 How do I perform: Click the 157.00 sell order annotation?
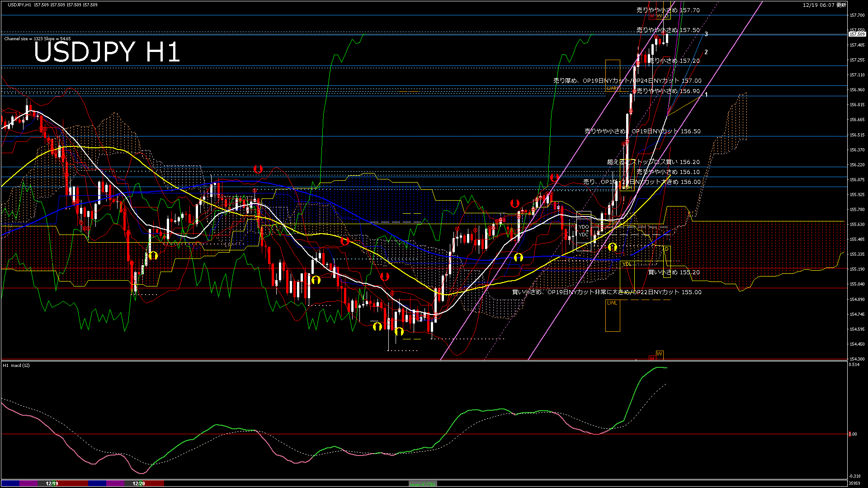click(627, 81)
